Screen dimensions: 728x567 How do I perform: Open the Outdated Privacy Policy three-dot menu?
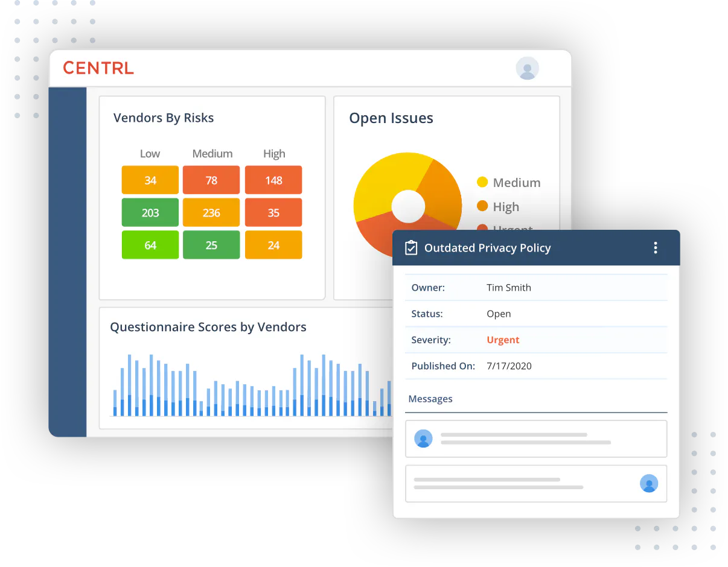point(656,248)
